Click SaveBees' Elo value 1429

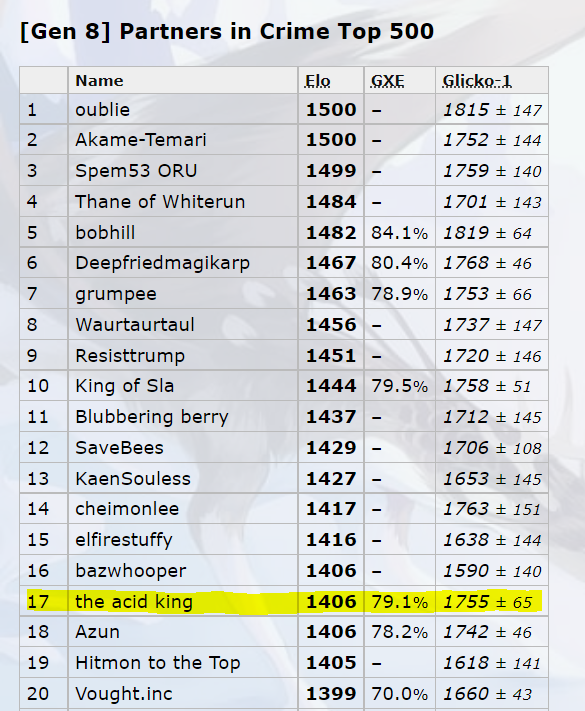tap(331, 448)
